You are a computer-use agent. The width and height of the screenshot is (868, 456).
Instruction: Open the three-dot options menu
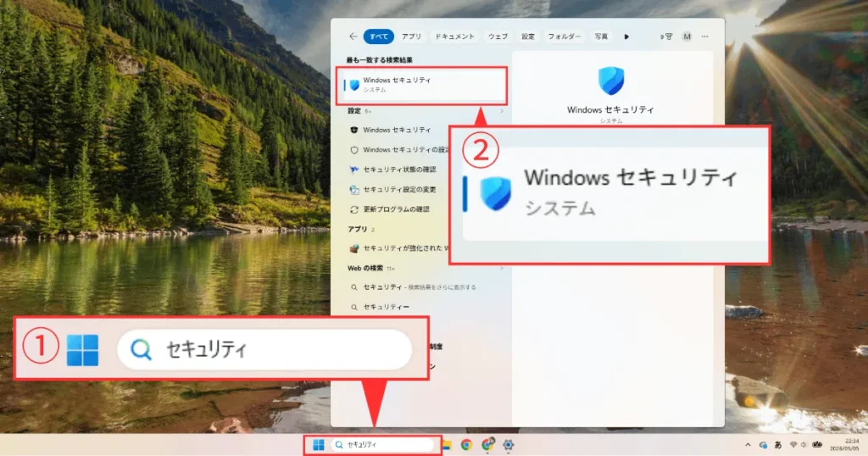tap(704, 36)
